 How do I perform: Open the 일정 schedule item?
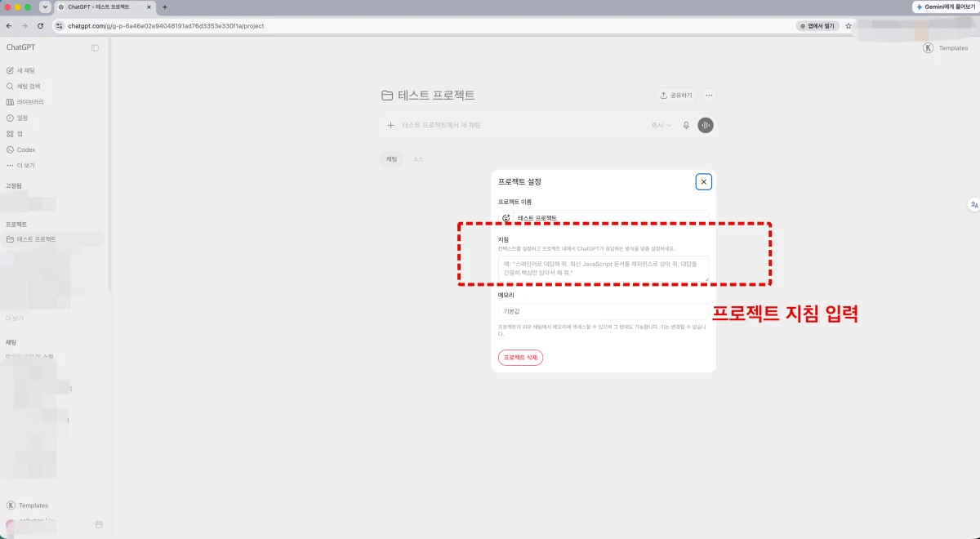[17, 118]
